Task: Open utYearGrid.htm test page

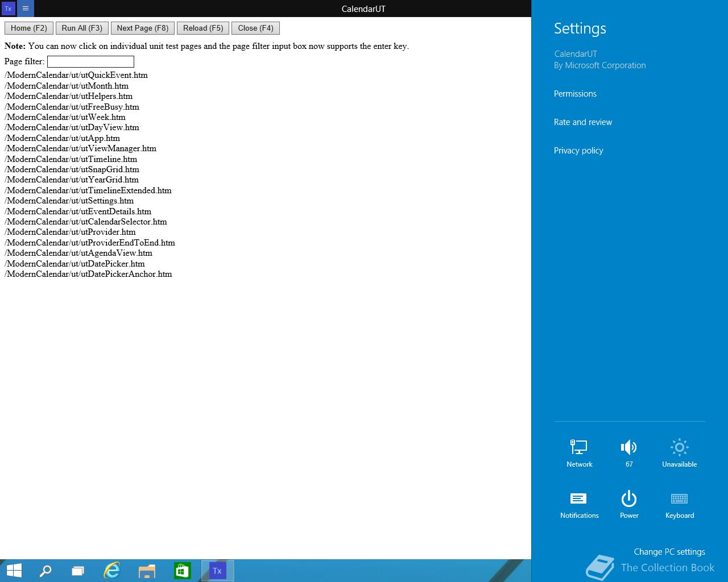Action: pos(72,180)
